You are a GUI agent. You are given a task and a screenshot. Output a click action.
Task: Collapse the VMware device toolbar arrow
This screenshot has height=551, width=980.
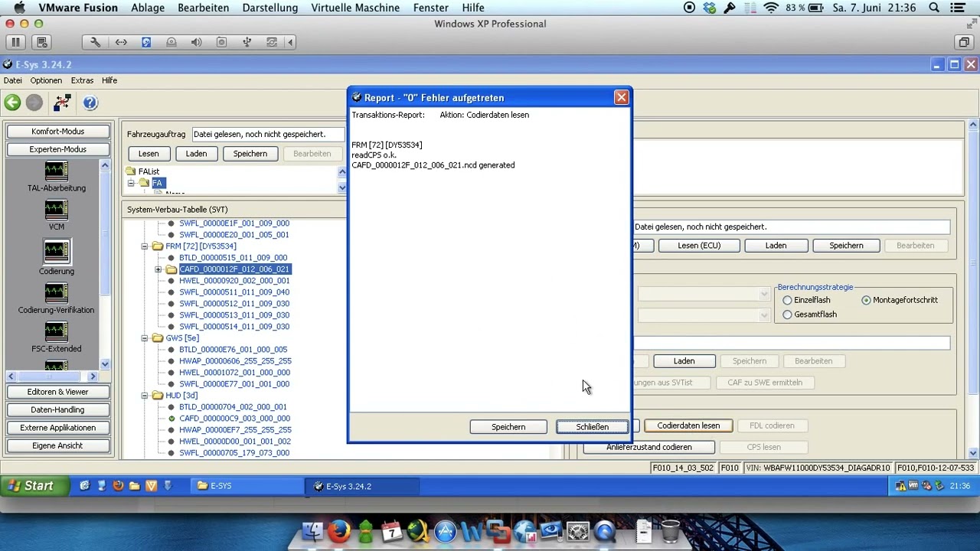291,42
